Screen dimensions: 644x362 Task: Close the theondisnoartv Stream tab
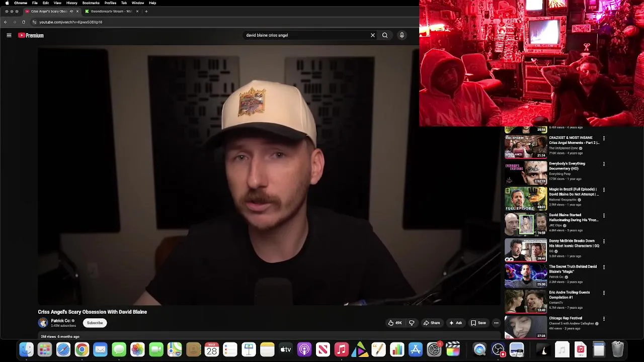137,11
